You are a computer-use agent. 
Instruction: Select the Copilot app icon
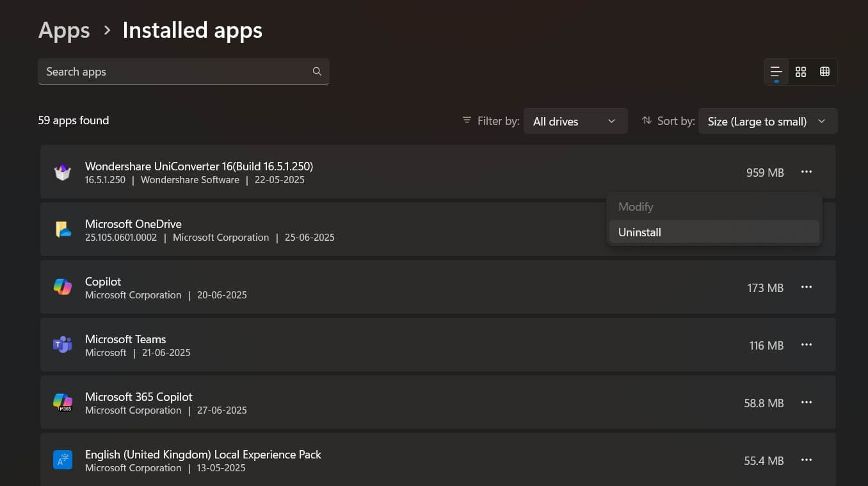pos(62,287)
